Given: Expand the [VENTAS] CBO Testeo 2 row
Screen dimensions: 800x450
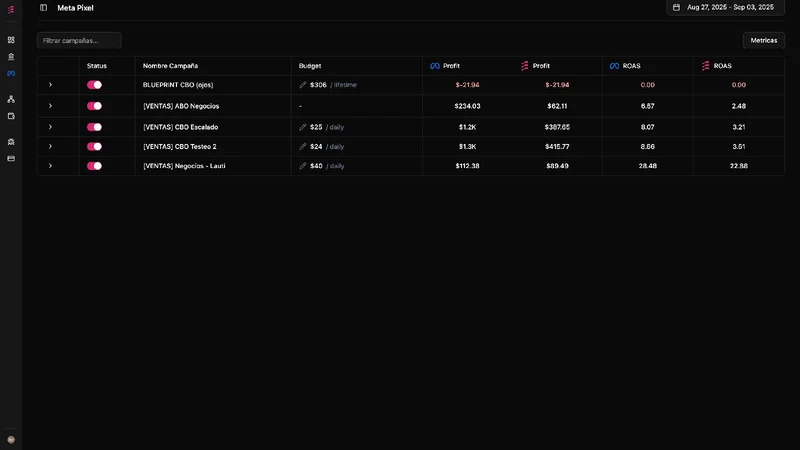Looking at the screenshot, I should click(x=50, y=146).
